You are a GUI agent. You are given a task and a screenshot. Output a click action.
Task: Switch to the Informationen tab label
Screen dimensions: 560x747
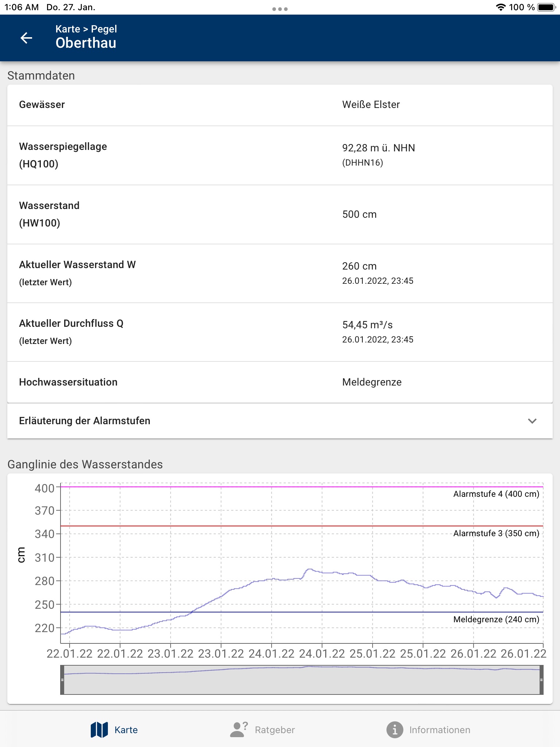coord(440,730)
